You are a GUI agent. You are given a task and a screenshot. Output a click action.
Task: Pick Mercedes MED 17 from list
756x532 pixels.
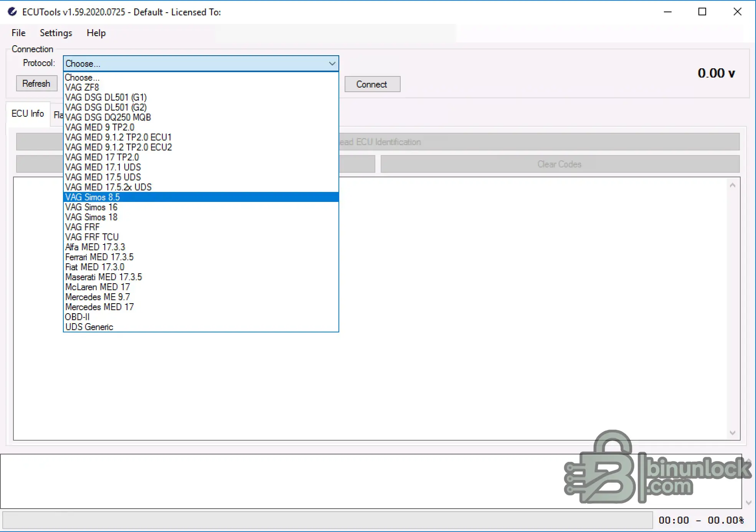point(99,307)
